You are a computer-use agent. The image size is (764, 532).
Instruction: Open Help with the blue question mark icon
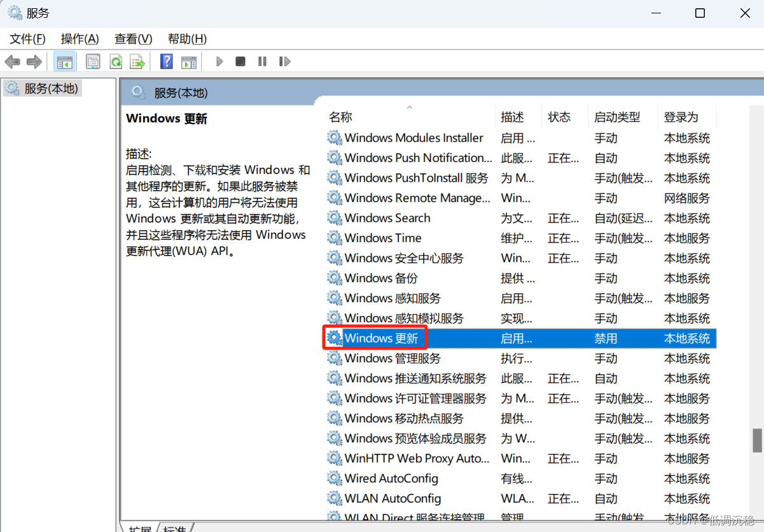coord(167,62)
